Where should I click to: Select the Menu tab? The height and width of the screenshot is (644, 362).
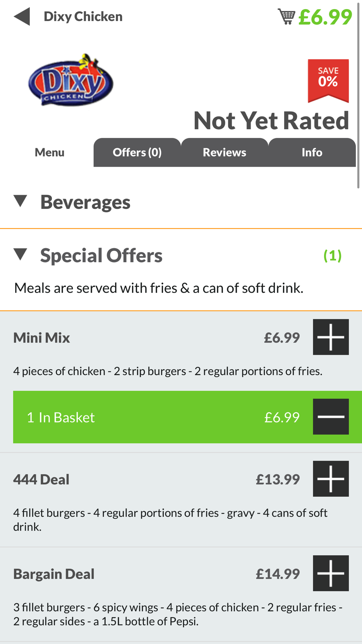(x=50, y=152)
